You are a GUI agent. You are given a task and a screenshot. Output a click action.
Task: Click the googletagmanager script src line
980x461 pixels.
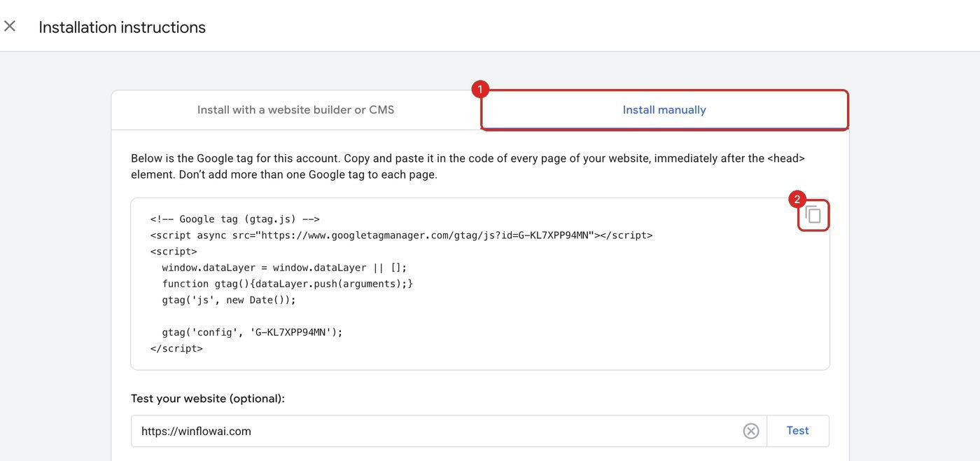point(401,235)
